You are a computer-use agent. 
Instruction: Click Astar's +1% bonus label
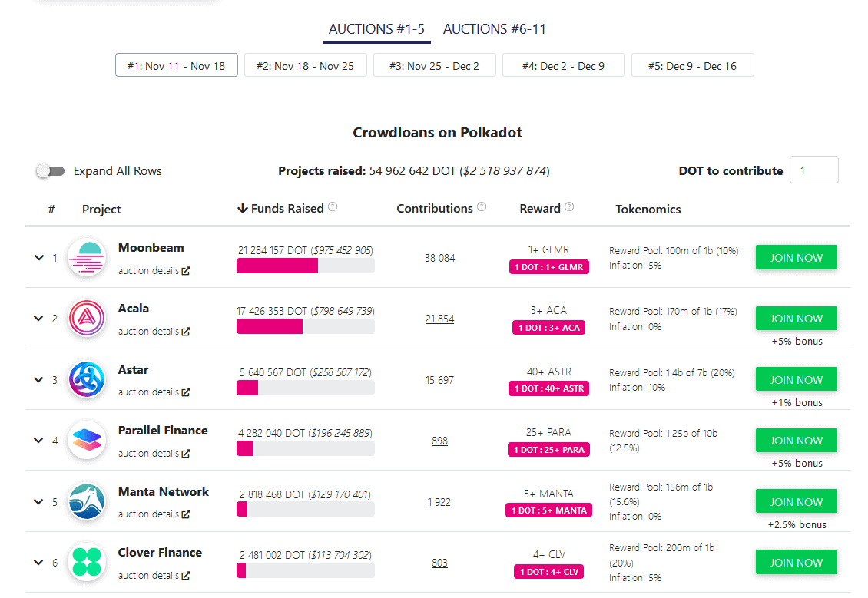(797, 403)
